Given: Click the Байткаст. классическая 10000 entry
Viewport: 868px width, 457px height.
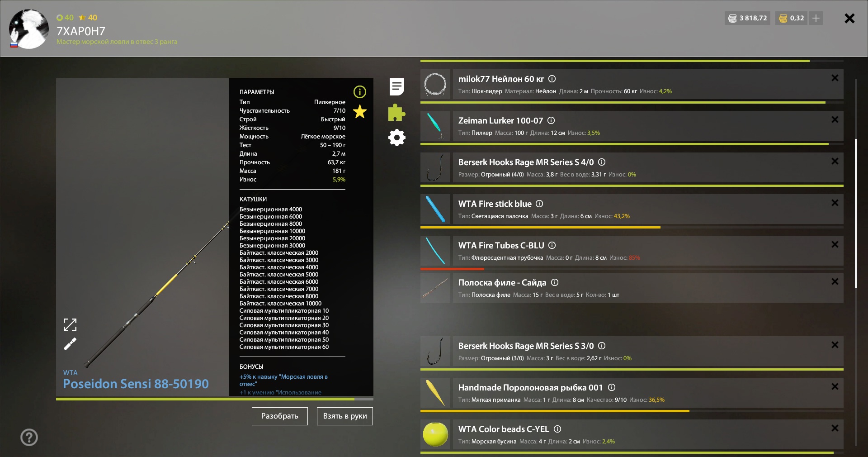Looking at the screenshot, I should [x=280, y=303].
